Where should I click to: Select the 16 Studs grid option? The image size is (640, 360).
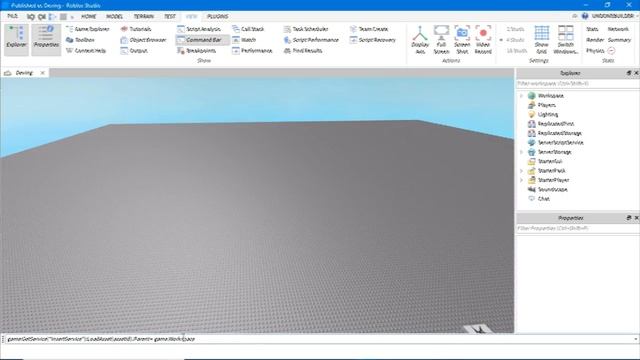coord(517,51)
